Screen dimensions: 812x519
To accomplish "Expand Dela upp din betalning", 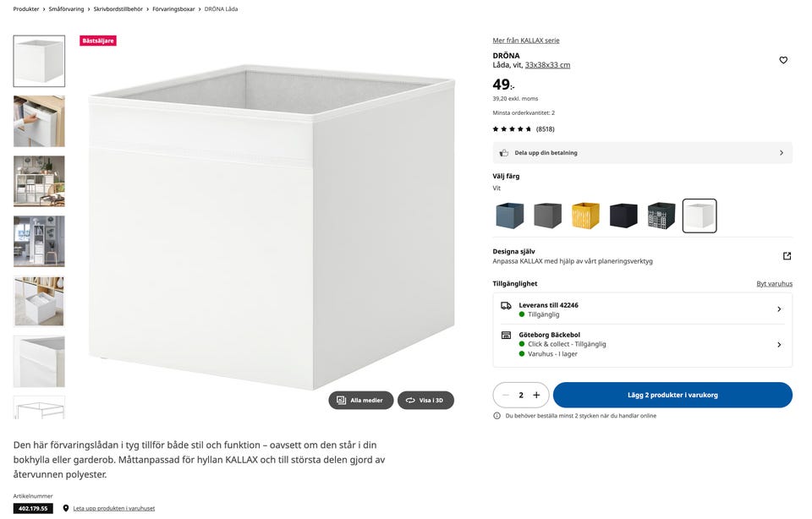I will pyautogui.click(x=643, y=153).
